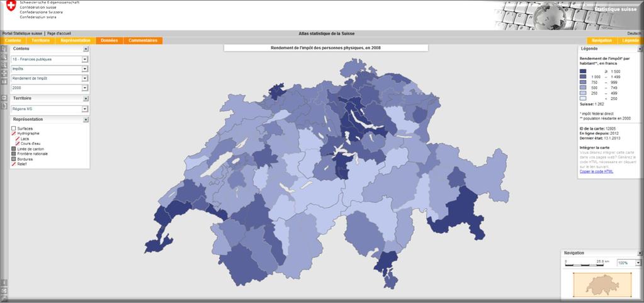The height and width of the screenshot is (303, 644).
Task: Click the Intégrer la carte heading
Action: [x=594, y=147]
